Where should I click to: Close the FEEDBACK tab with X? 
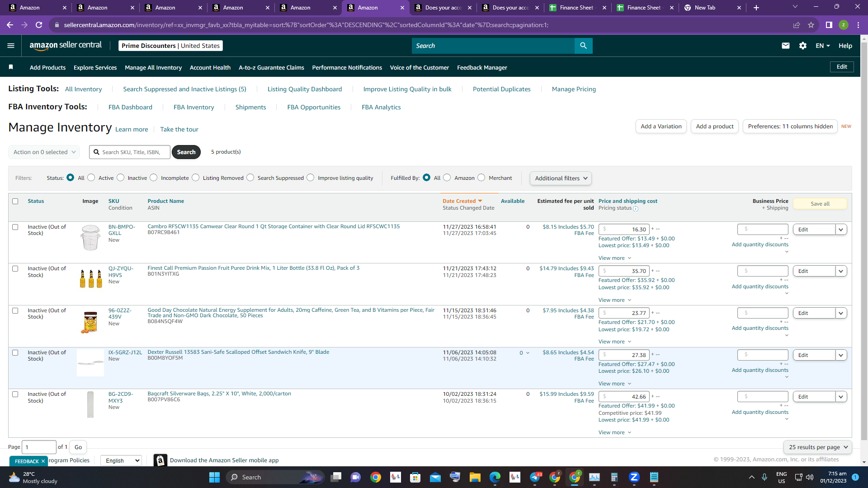point(43,461)
